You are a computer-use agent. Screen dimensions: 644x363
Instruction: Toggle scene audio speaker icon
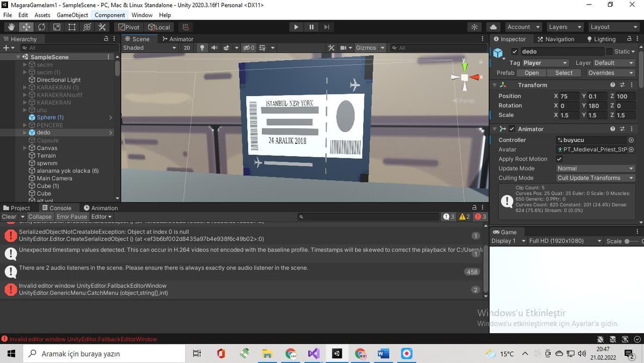(x=214, y=48)
